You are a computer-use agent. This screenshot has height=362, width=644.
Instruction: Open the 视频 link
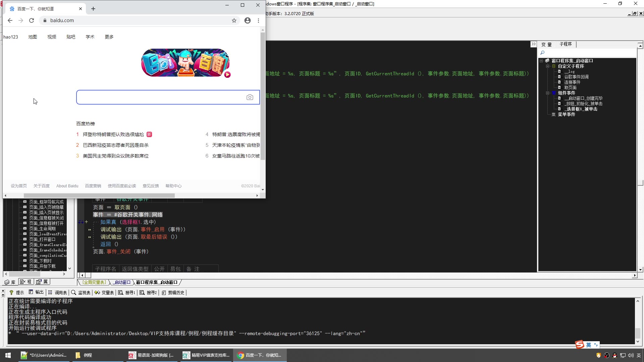click(52, 37)
